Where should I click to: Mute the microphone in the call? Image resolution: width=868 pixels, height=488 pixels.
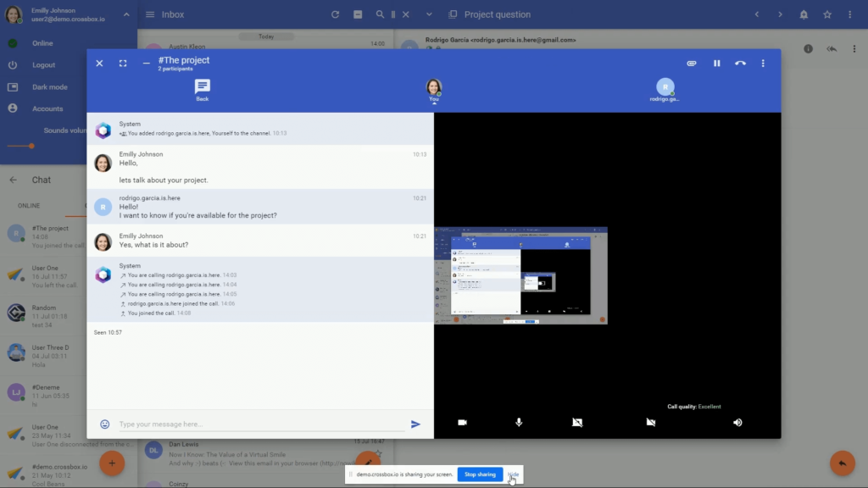519,422
